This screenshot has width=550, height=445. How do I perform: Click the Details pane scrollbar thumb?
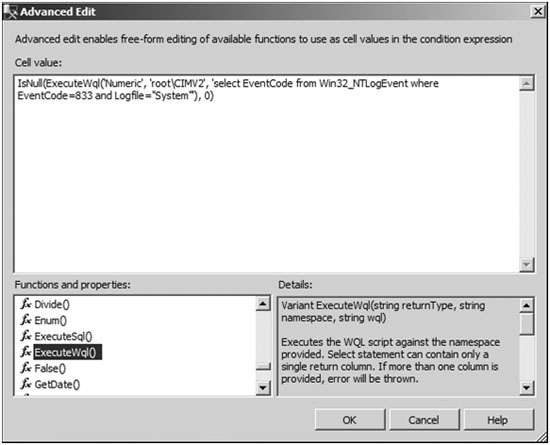(526, 324)
